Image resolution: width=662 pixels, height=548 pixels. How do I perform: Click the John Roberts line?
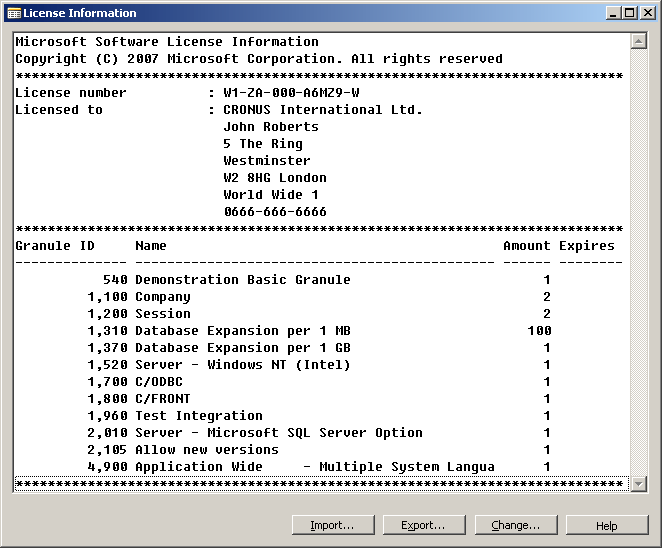tap(271, 127)
